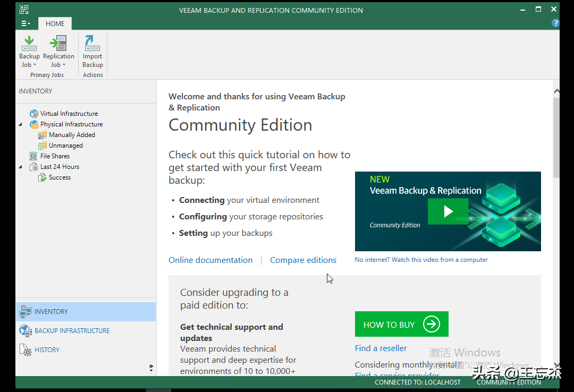The height and width of the screenshot is (392, 574).
Task: Open the help question mark icon
Action: point(555,23)
